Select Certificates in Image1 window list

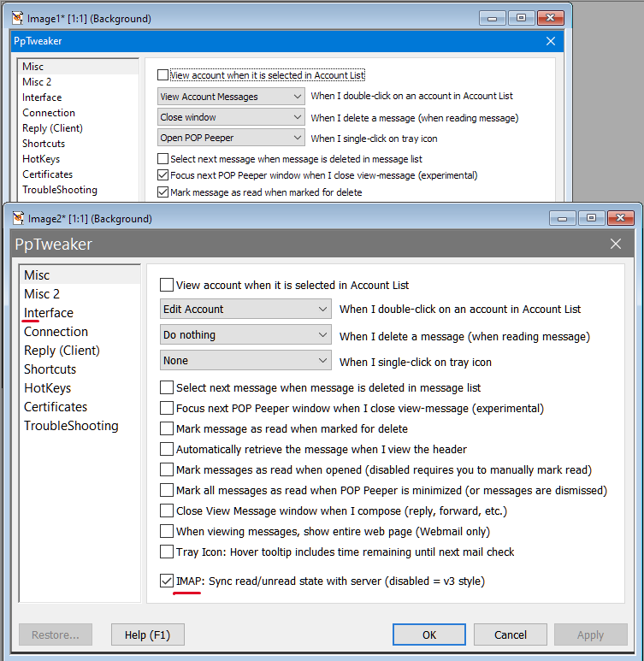[x=79, y=174]
